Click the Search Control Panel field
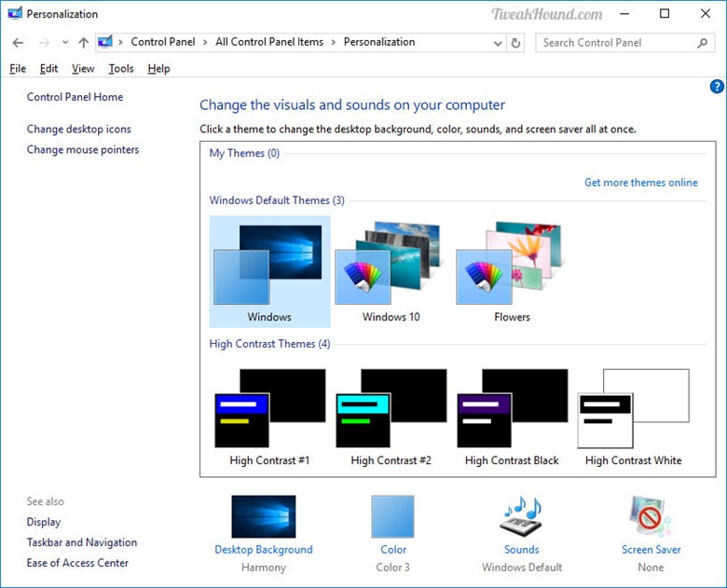This screenshot has height=588, width=727. pos(624,43)
